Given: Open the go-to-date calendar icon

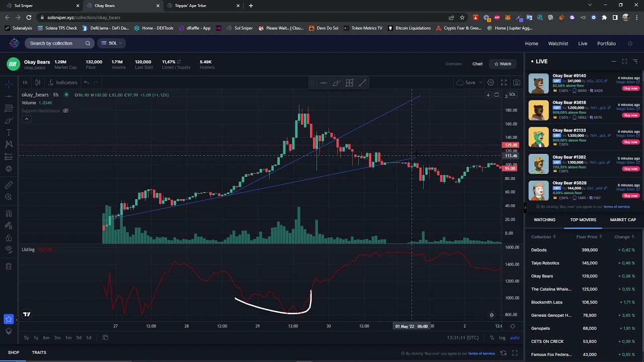Looking at the screenshot, I should coord(105,338).
